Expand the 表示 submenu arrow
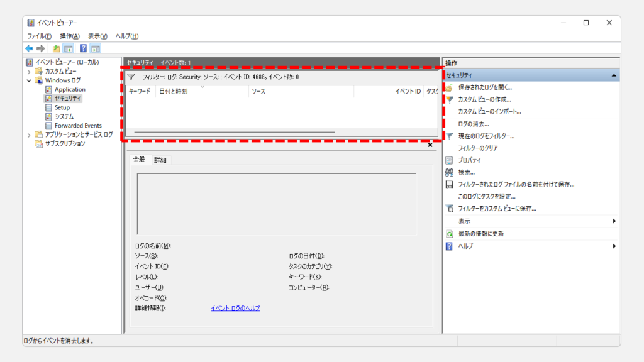The width and height of the screenshot is (644, 362). [x=614, y=221]
